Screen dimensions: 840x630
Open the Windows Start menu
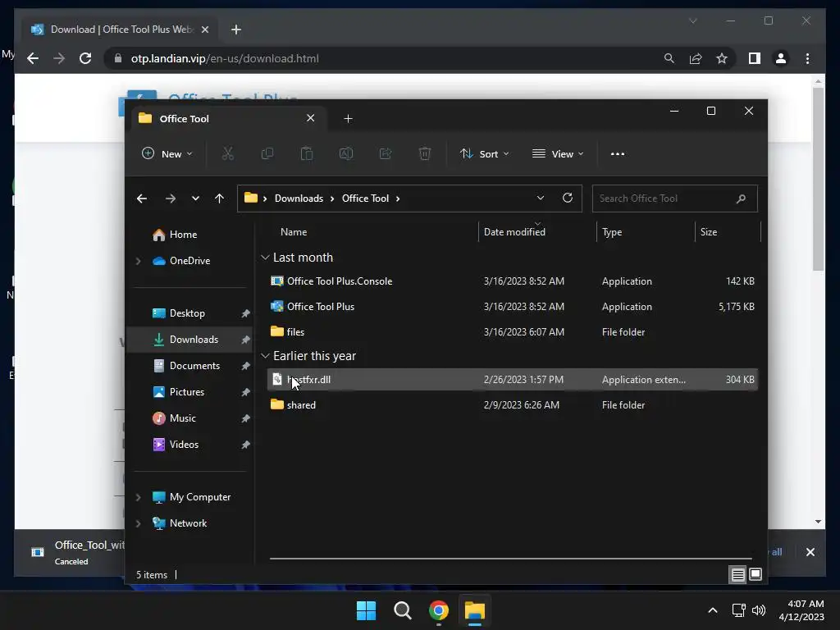point(367,610)
